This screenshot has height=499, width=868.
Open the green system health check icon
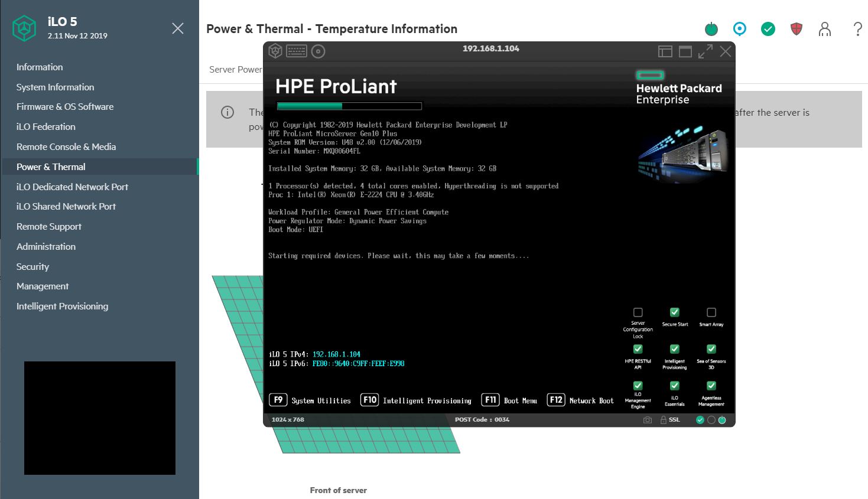768,29
